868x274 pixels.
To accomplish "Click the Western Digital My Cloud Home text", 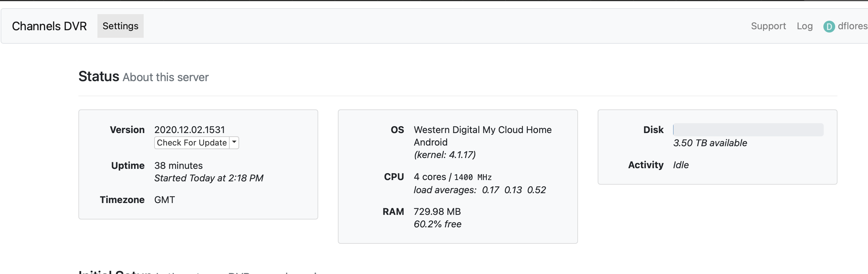I will pyautogui.click(x=482, y=129).
